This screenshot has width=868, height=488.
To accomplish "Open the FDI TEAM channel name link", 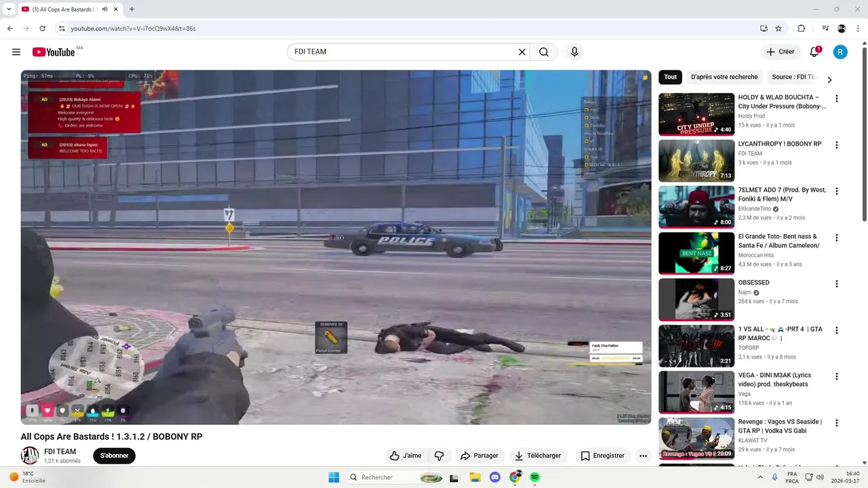I will [60, 451].
